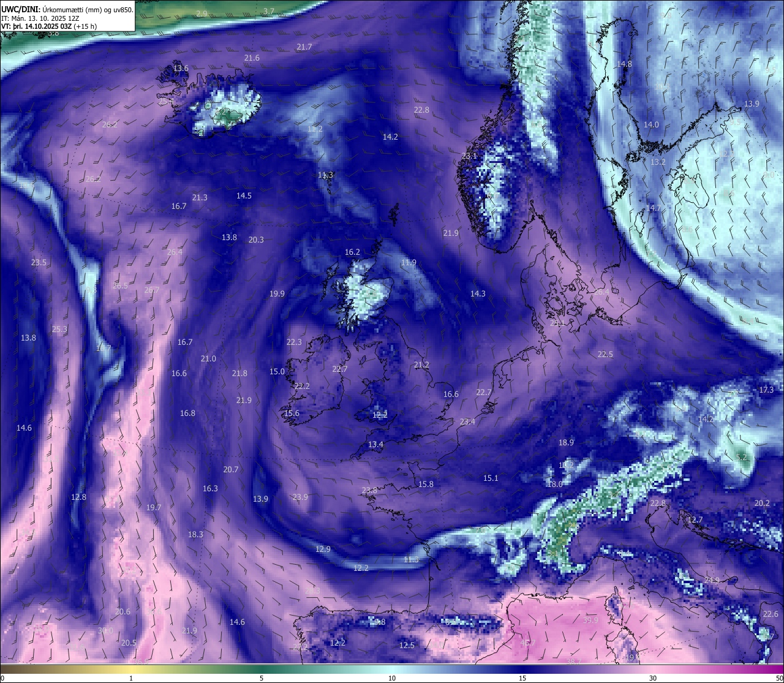Viewport: 784px width, 683px height.
Task: Click the value 21.6 on the map
Action: pos(252,58)
